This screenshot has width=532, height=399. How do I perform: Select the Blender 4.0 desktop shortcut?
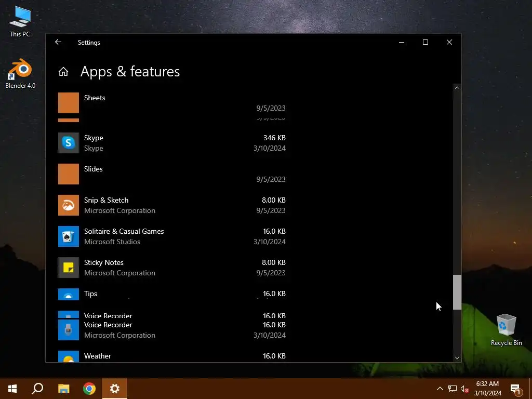coord(20,74)
